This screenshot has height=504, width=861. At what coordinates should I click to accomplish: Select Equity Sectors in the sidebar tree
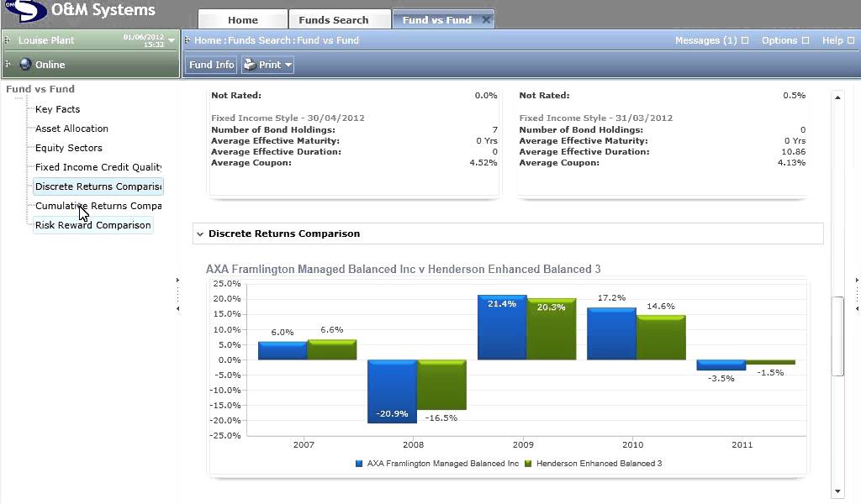[x=69, y=148]
